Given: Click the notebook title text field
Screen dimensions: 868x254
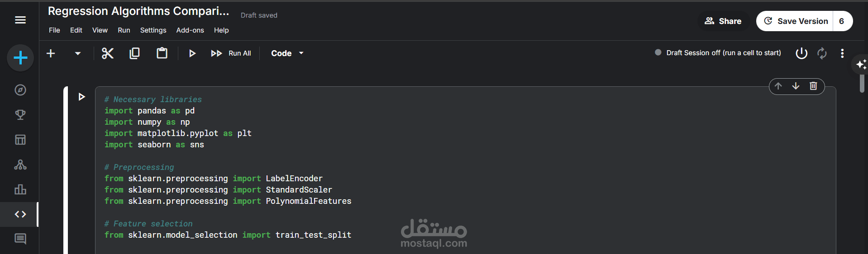Looking at the screenshot, I should pos(138,11).
